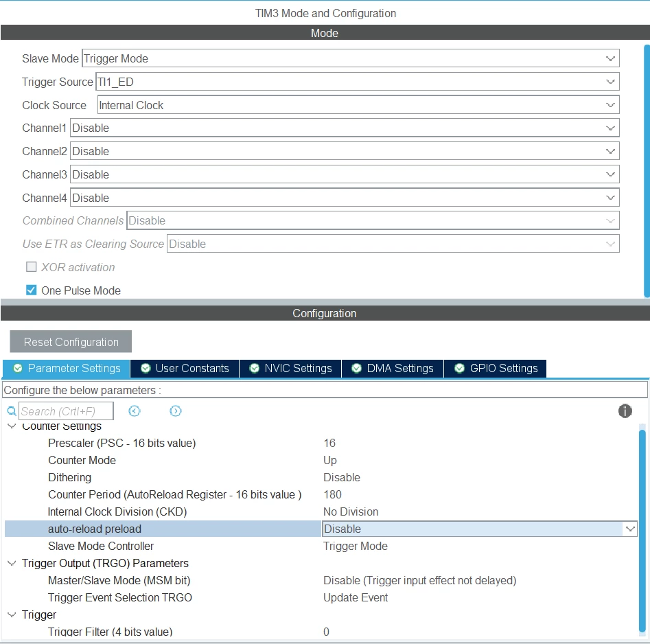Switch to NVIC Settings tab
Screen dimensions: 650x644
click(290, 368)
